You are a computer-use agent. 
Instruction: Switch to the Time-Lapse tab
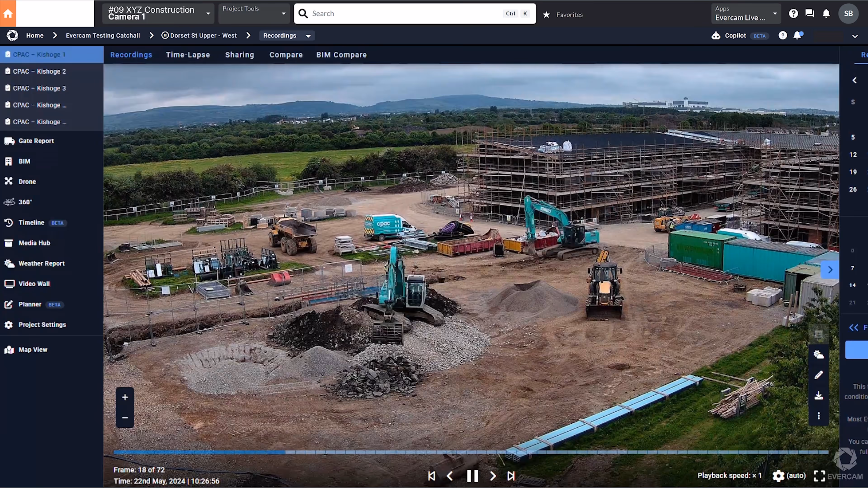(188, 54)
